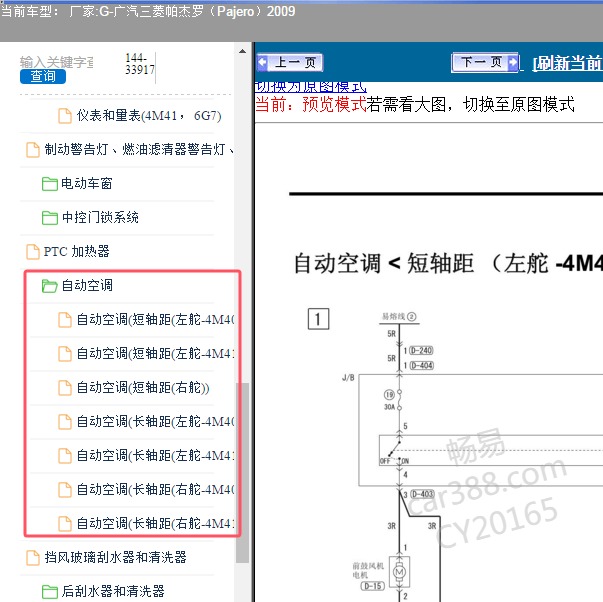The image size is (603, 602).
Task: Click the wiring diagram page number 1 box
Action: [318, 319]
